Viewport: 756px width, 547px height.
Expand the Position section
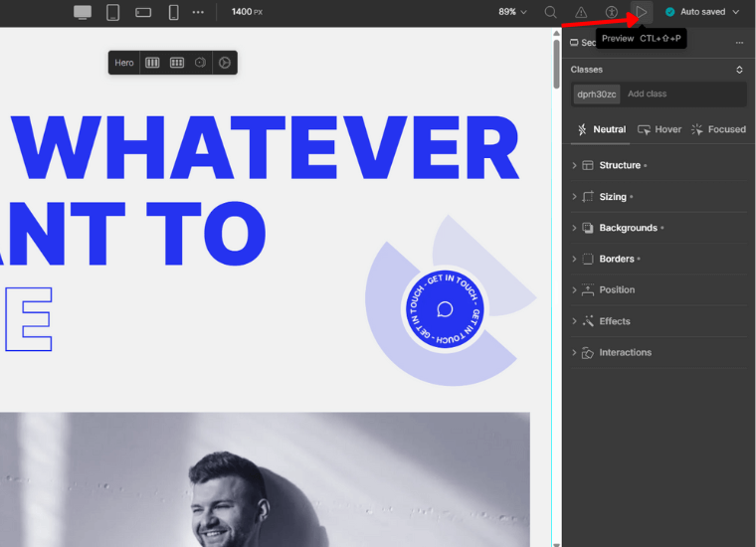[659, 289]
